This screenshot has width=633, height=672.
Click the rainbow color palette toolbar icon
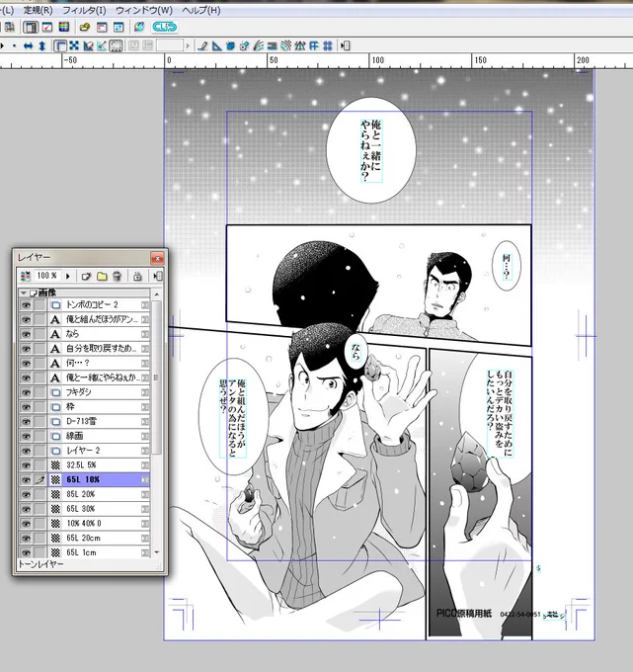click(x=64, y=27)
